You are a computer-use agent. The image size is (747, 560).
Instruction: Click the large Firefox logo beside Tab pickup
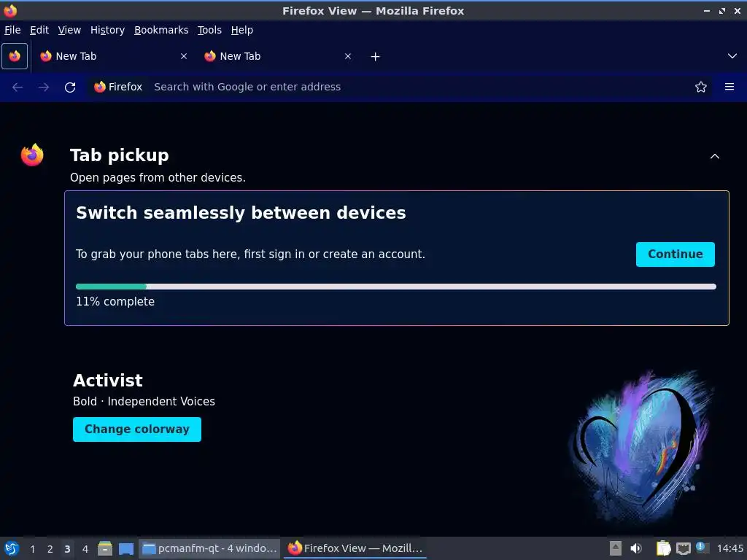tap(32, 155)
